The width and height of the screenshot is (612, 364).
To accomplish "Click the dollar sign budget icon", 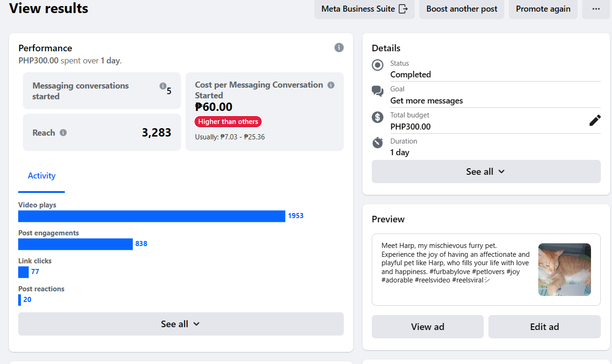I will click(x=377, y=117).
